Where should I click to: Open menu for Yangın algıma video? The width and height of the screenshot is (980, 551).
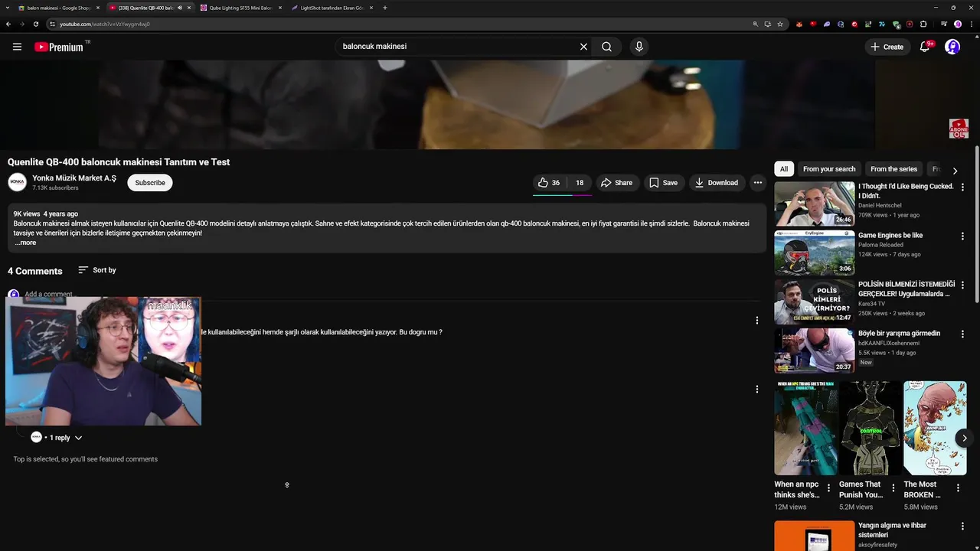click(962, 527)
